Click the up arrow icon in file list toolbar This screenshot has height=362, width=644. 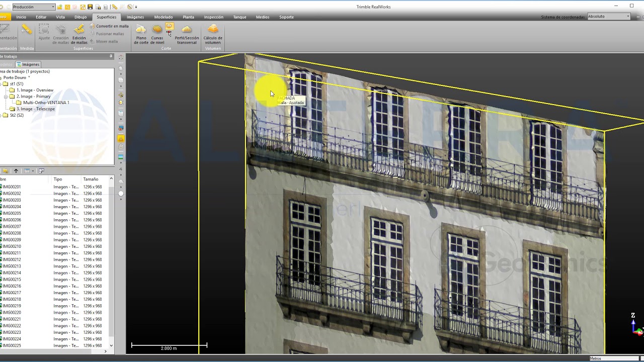(16, 171)
